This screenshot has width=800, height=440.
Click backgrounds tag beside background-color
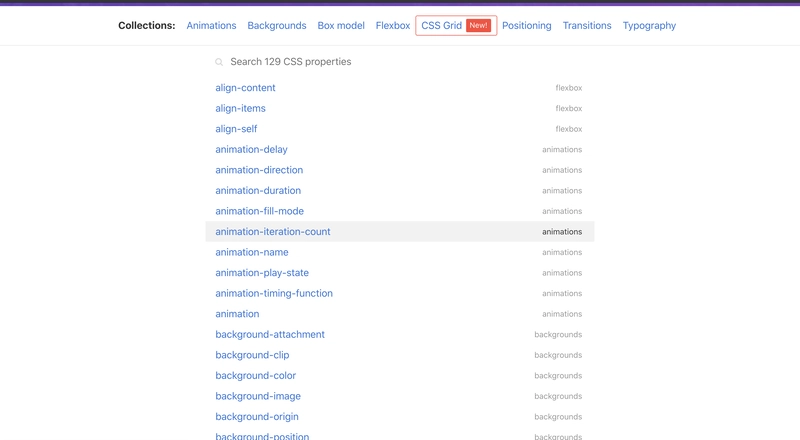pyautogui.click(x=558, y=376)
